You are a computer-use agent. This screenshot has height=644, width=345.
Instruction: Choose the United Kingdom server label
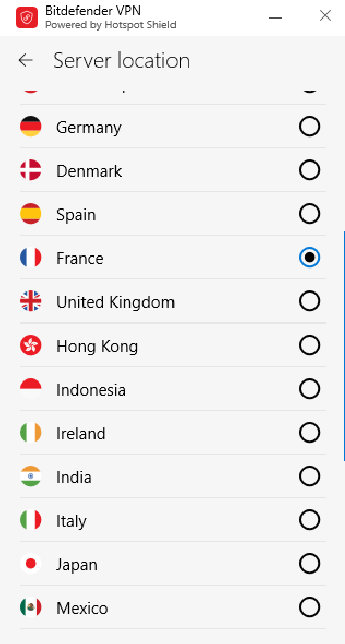tap(115, 302)
